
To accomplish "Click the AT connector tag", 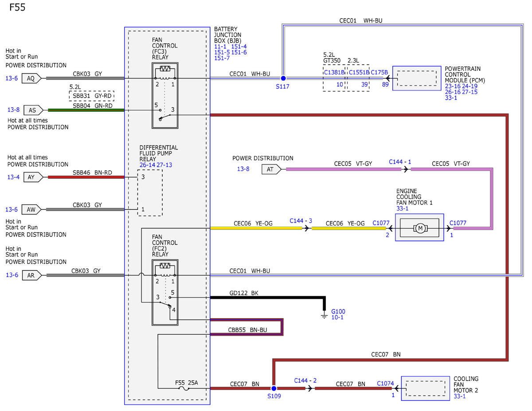I will click(x=272, y=169).
